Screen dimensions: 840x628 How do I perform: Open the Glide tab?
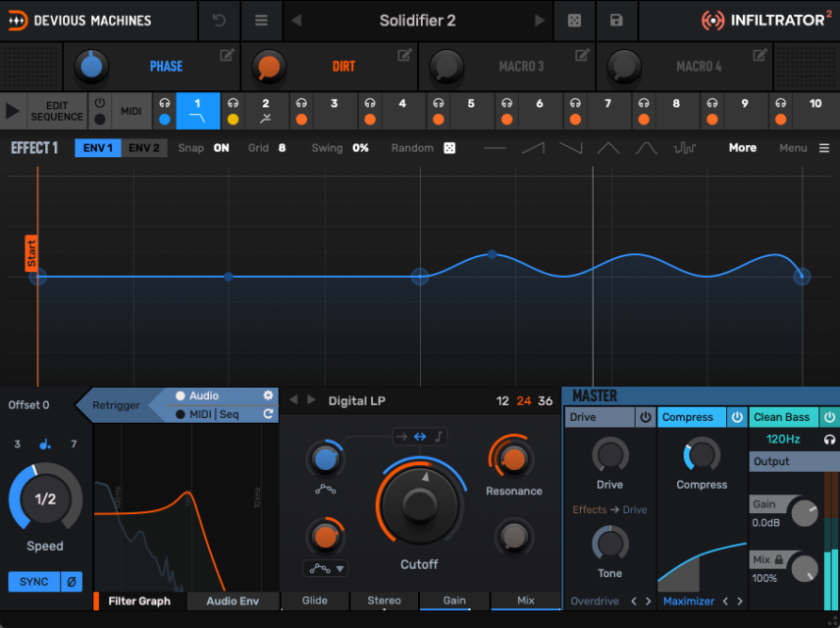314,601
